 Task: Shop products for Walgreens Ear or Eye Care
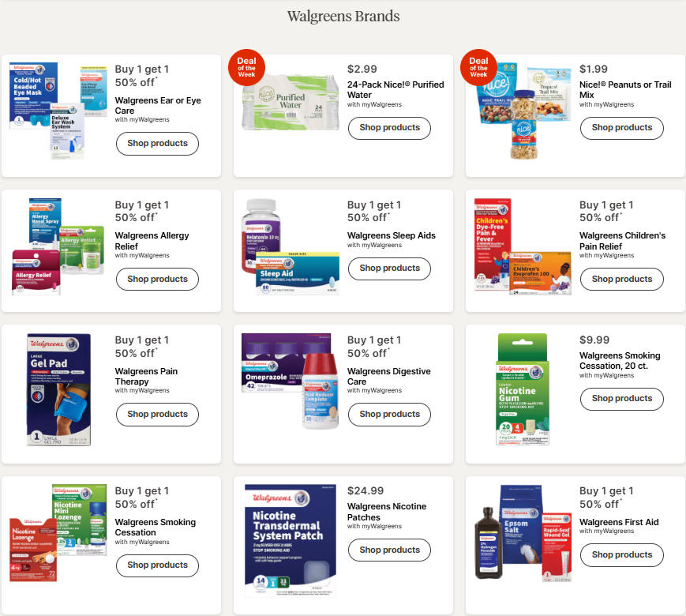pyautogui.click(x=158, y=144)
